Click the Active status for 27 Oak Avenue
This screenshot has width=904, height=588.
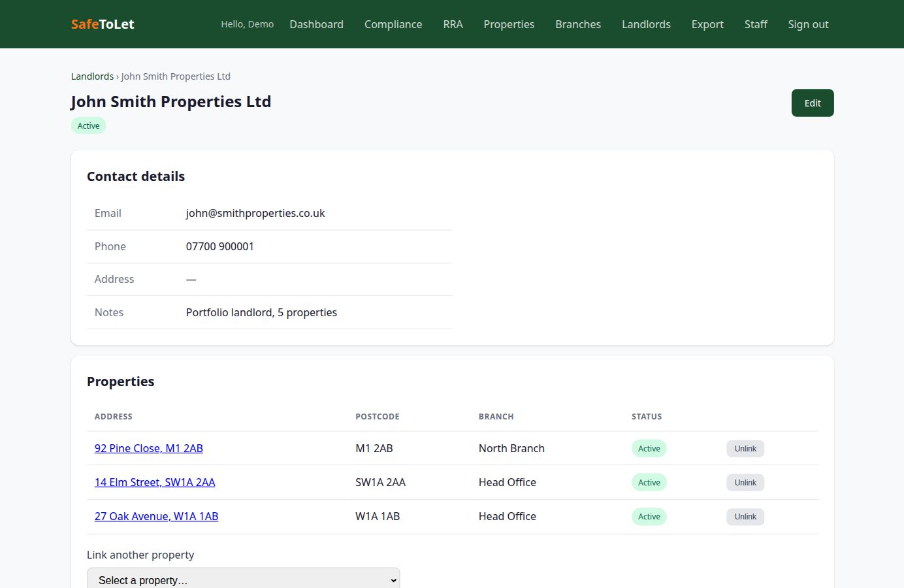point(649,516)
